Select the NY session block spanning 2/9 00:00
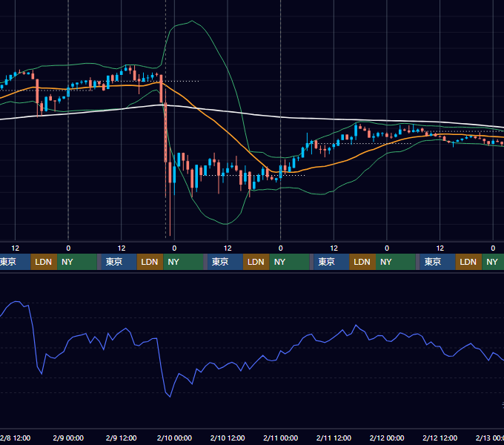 77,262
